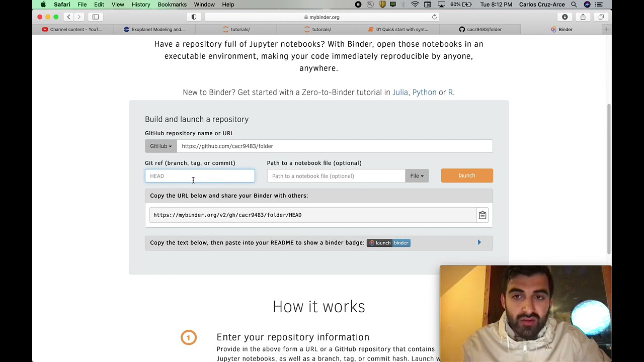This screenshot has height=362, width=644.
Task: Open the Apple menu
Action: [x=43, y=5]
